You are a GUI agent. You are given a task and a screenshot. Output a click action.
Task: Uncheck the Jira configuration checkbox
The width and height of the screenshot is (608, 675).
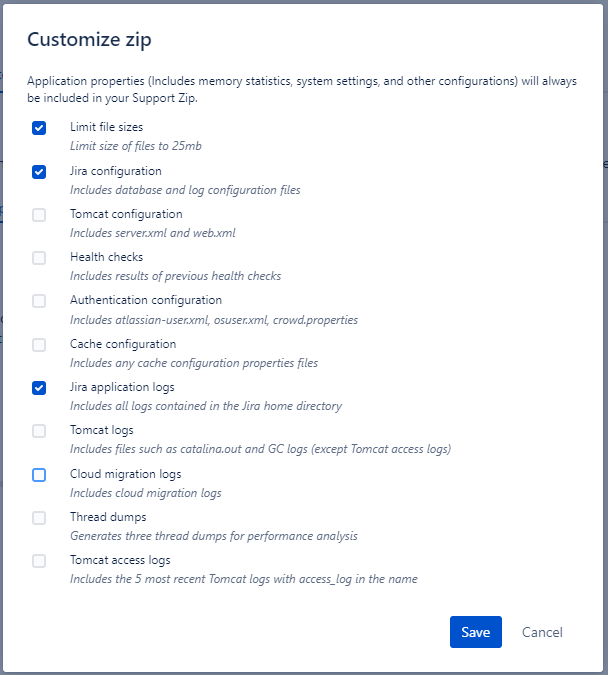(39, 172)
